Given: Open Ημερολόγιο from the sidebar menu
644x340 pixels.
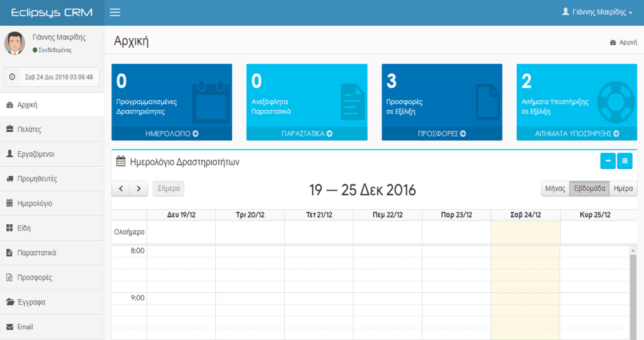Looking at the screenshot, I should [52, 203].
